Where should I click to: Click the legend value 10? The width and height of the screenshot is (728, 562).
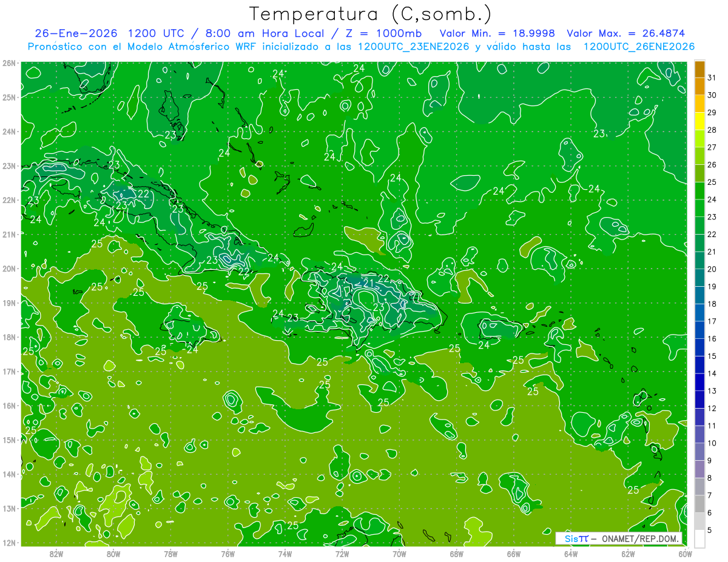pos(712,443)
